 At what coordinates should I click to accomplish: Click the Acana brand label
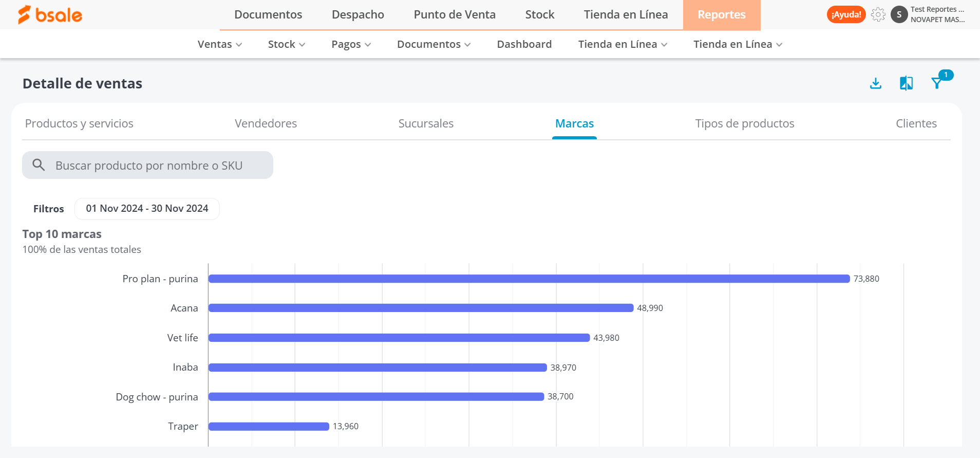pyautogui.click(x=184, y=308)
